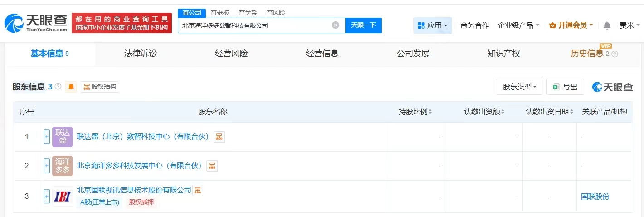Open the 公司发展 tab
The image size is (644, 217).
click(x=413, y=54)
